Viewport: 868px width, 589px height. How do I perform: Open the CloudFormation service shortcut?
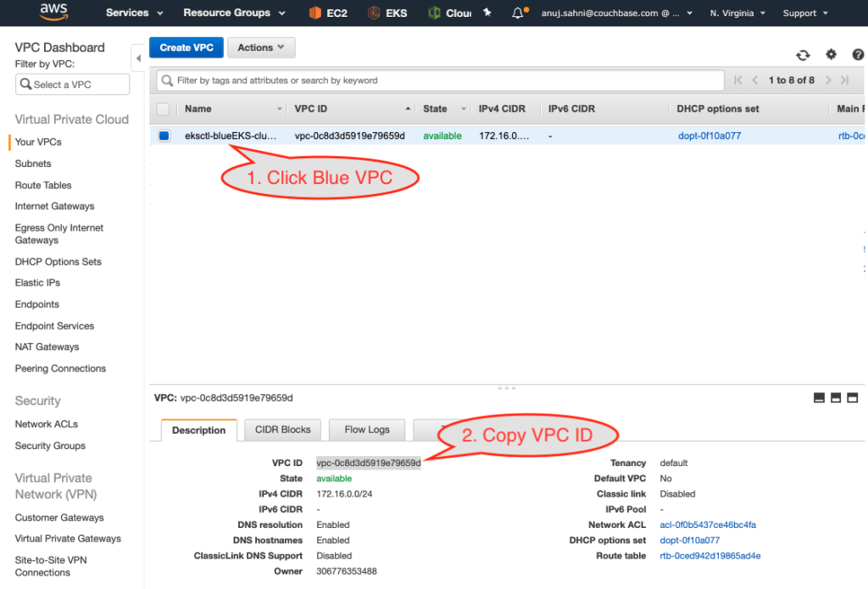(x=448, y=13)
